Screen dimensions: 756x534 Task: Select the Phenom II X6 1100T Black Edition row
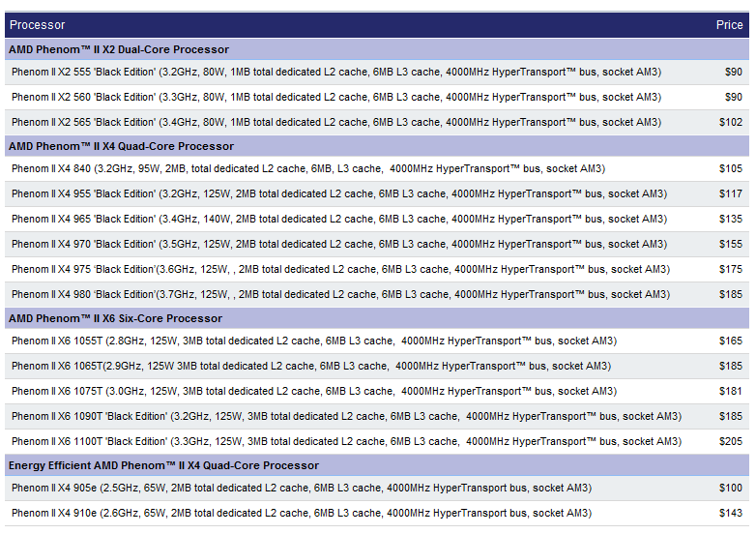click(377, 441)
